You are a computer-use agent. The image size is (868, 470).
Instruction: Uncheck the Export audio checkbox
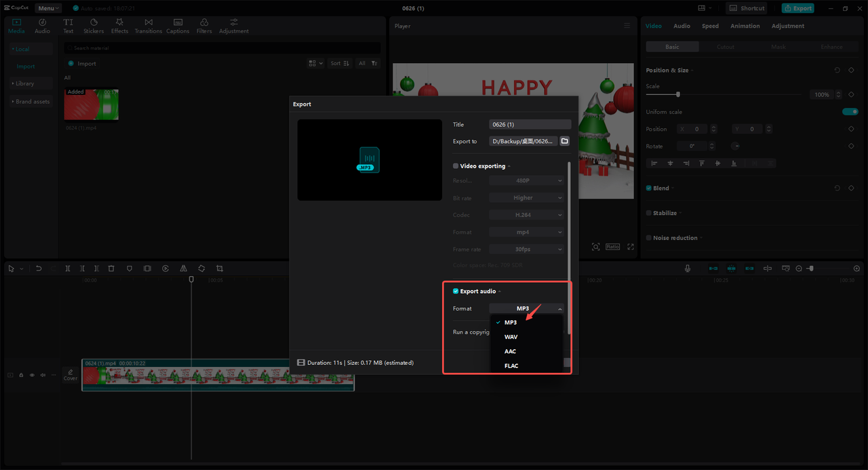click(x=456, y=291)
